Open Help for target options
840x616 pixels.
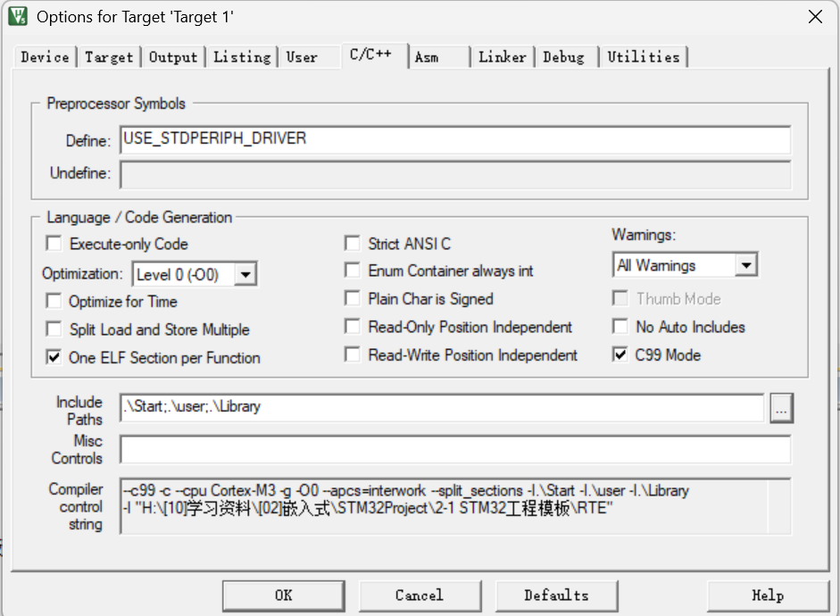768,595
